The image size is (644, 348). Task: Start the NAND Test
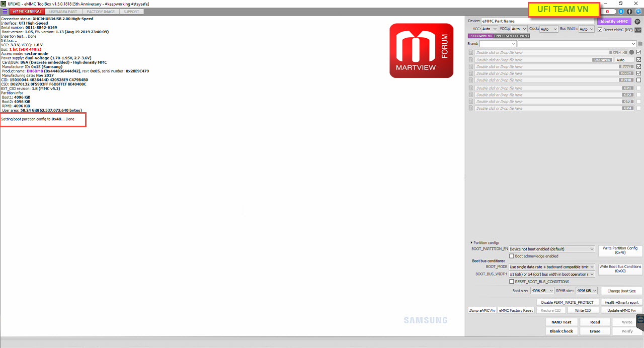coord(561,322)
